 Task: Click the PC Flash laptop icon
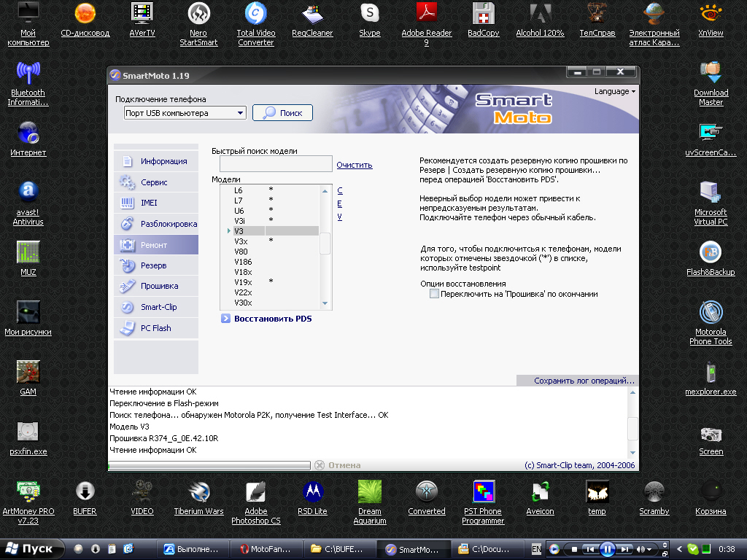click(x=127, y=328)
